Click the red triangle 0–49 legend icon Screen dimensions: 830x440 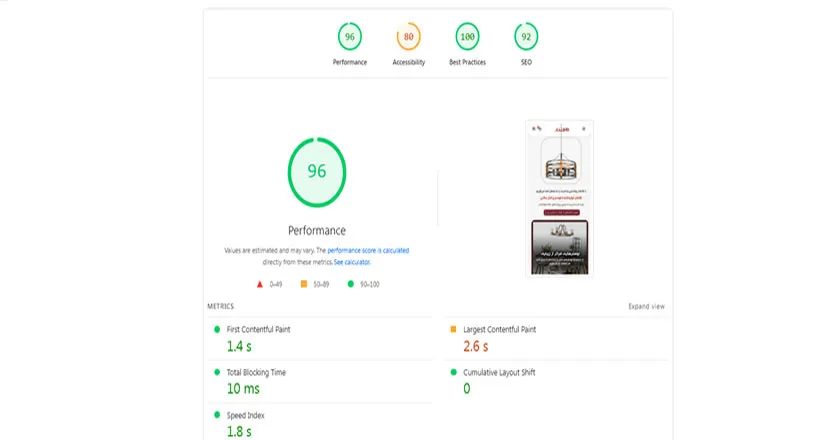point(260,284)
